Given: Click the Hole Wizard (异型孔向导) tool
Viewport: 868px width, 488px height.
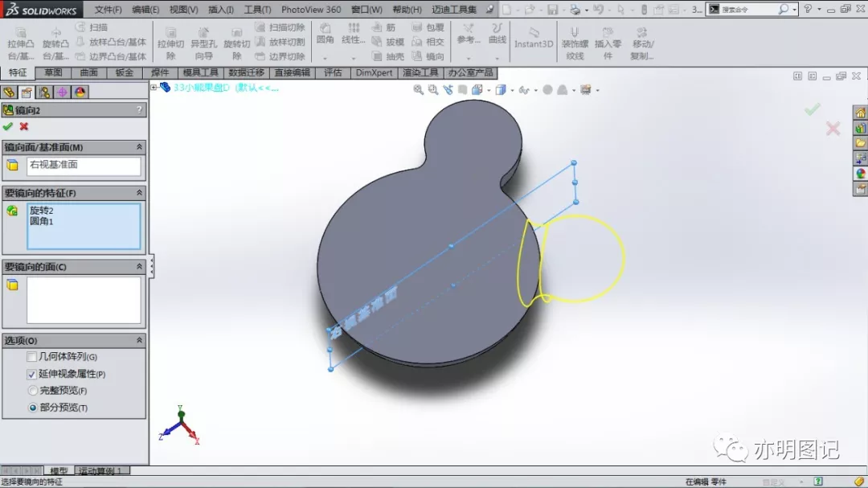Looking at the screenshot, I should 203,43.
